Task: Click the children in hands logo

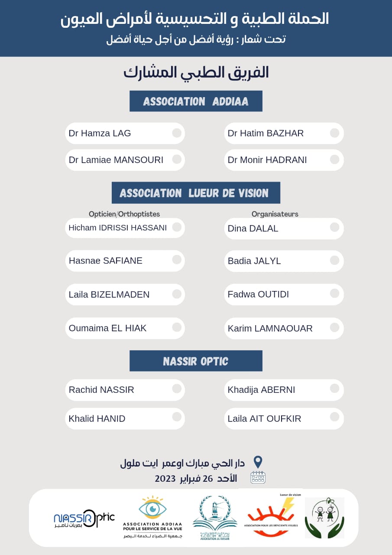Action: (x=324, y=517)
